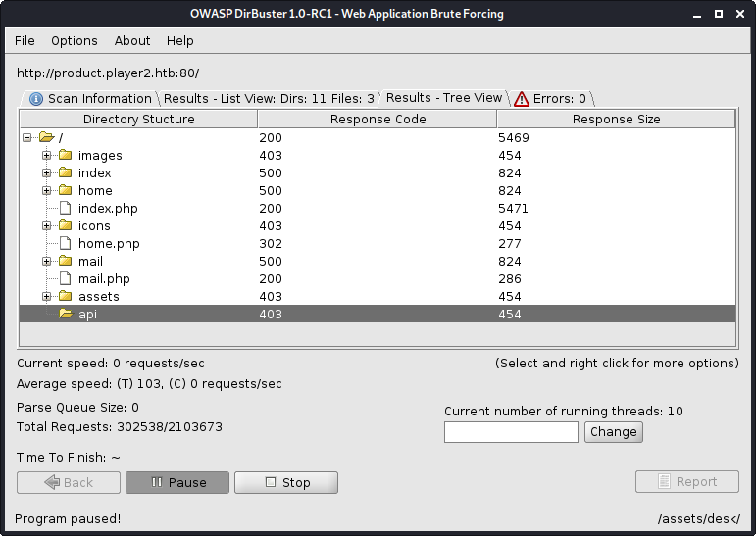Click the Change threads button
Image resolution: width=756 pixels, height=536 pixels.
click(x=613, y=432)
